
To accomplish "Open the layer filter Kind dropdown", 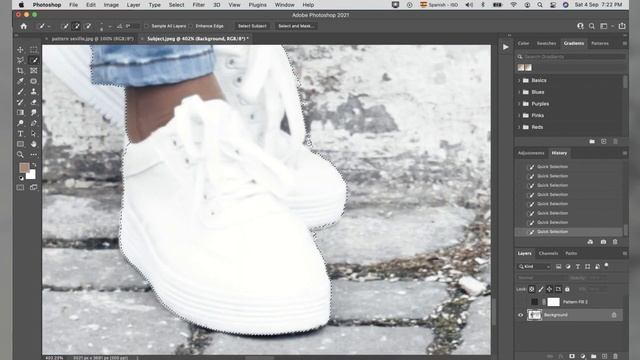I will [x=534, y=267].
